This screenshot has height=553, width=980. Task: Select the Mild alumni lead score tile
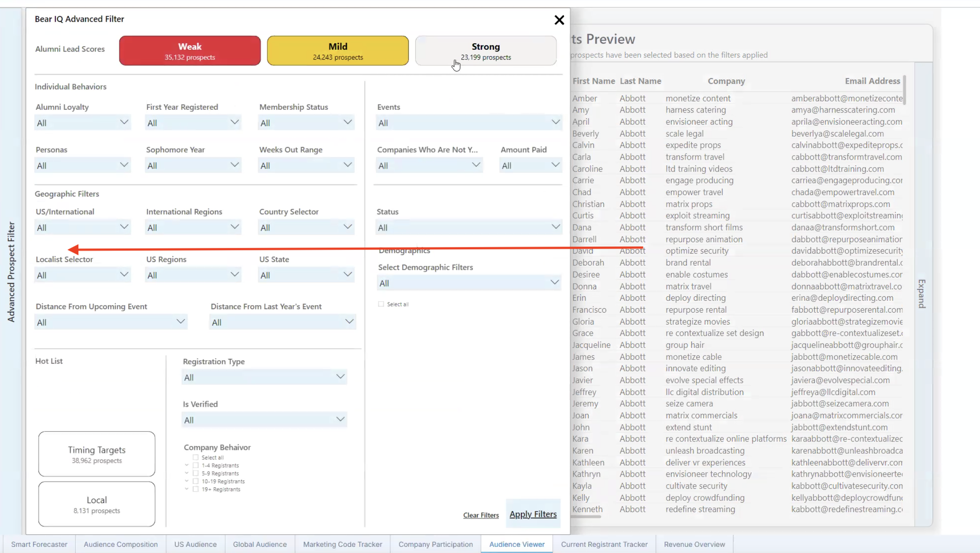pyautogui.click(x=338, y=51)
